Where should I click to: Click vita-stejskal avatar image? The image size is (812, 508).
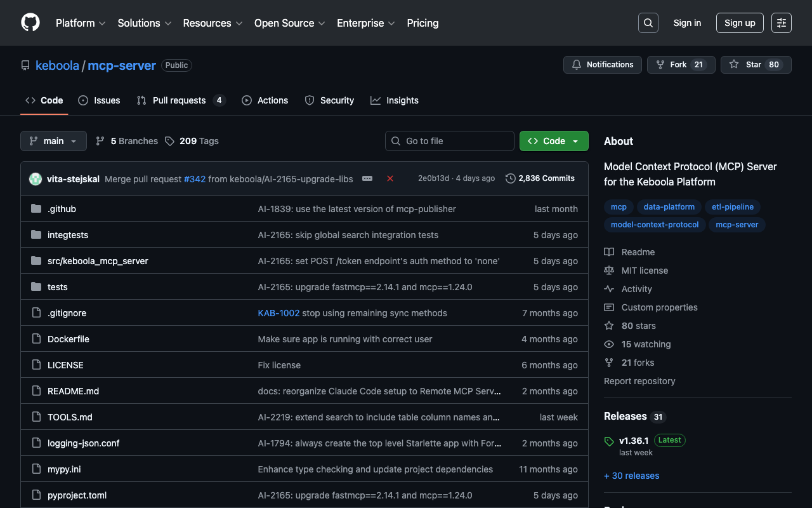click(x=36, y=179)
